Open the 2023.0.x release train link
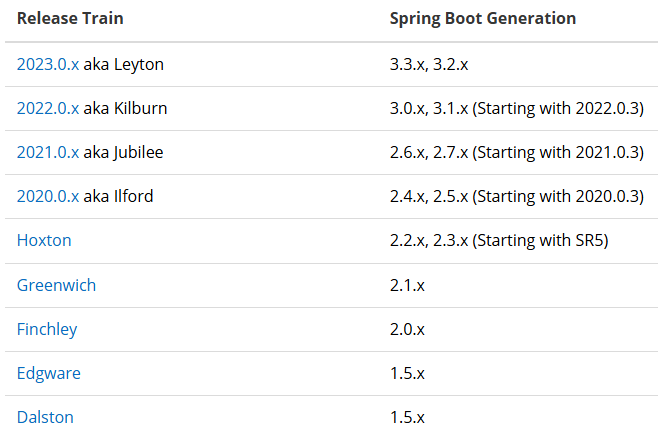658x436 pixels. 47,65
